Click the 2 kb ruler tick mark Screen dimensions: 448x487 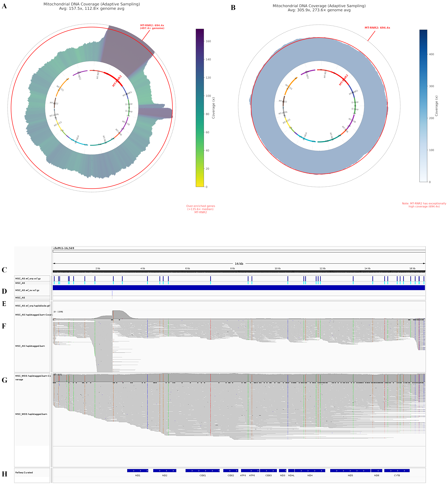pyautogui.click(x=98, y=268)
